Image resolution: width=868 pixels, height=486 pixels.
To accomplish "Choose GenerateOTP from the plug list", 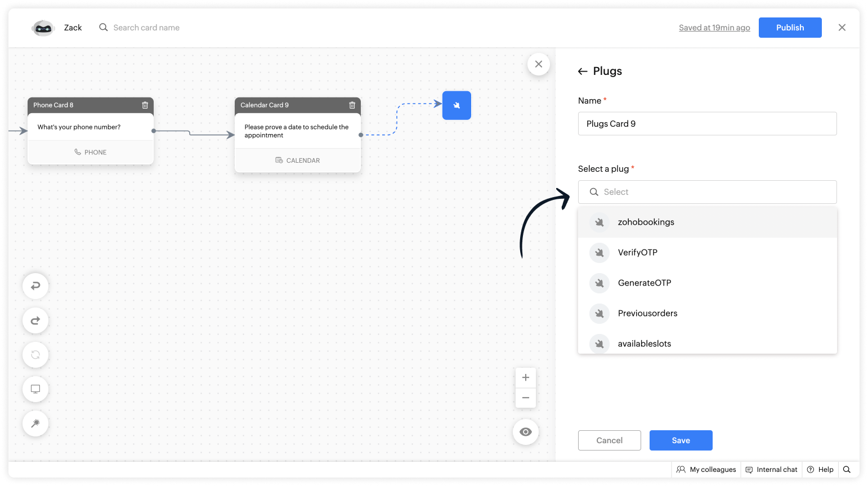I will pos(708,283).
